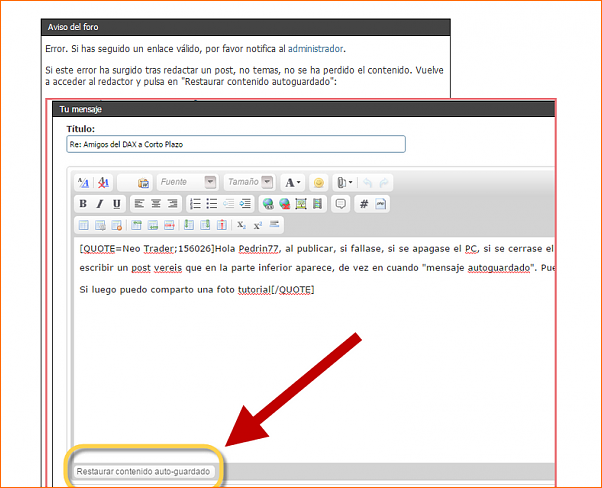Click the increase indent icon

coord(245,203)
